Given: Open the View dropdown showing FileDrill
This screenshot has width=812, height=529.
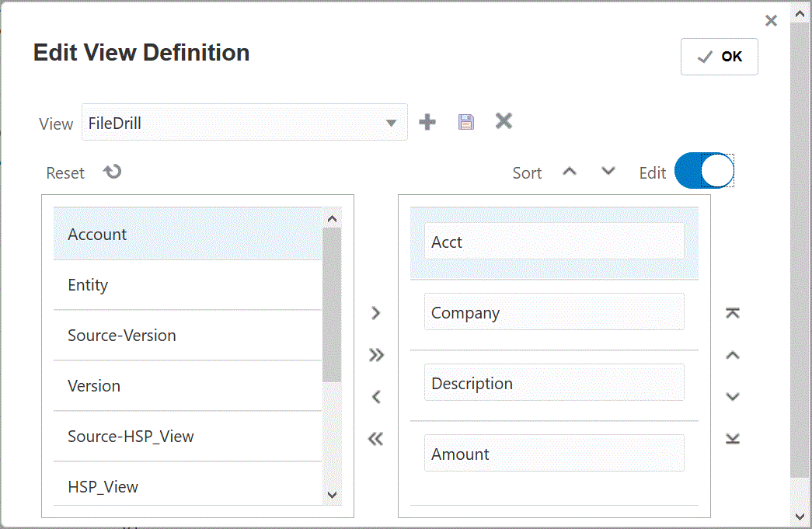Looking at the screenshot, I should pyautogui.click(x=244, y=123).
